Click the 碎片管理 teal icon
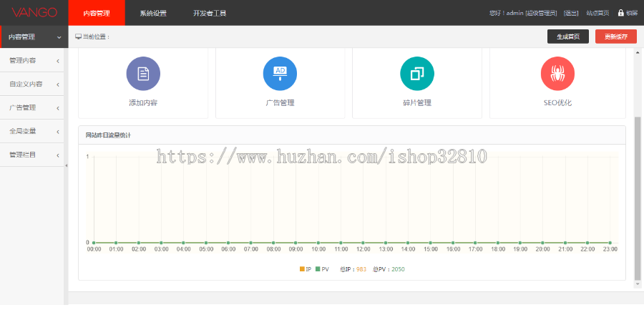 [417, 74]
